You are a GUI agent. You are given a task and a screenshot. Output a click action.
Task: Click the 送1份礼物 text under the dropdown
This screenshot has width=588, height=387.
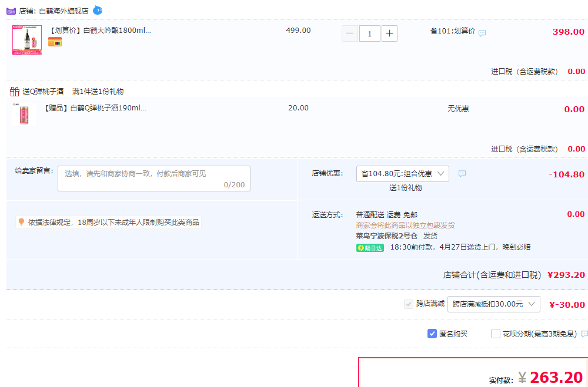(405, 188)
